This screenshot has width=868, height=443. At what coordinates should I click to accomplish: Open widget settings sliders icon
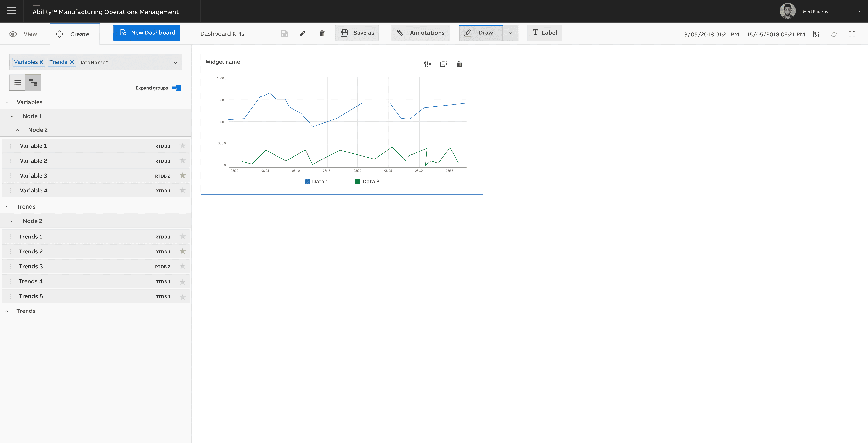[427, 64]
